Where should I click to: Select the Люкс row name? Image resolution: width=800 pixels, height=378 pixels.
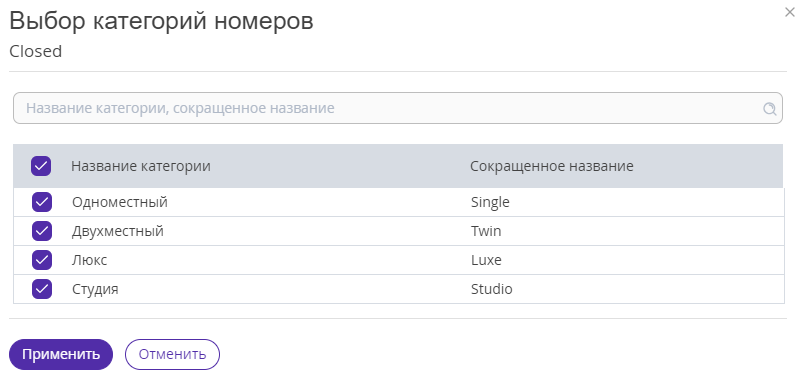point(89,261)
